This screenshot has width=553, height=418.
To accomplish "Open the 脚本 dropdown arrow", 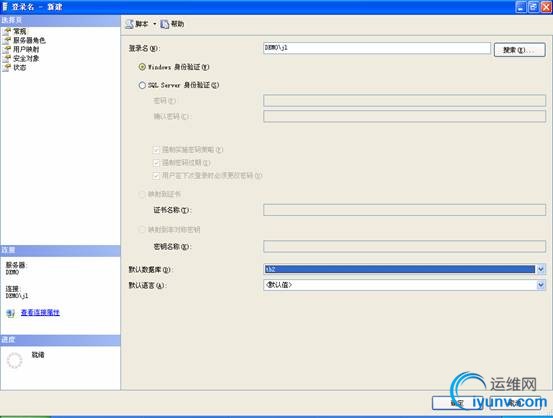I will [154, 24].
